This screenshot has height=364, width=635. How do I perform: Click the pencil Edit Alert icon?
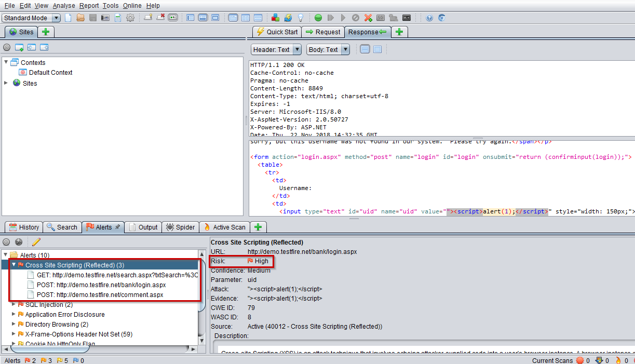point(36,242)
